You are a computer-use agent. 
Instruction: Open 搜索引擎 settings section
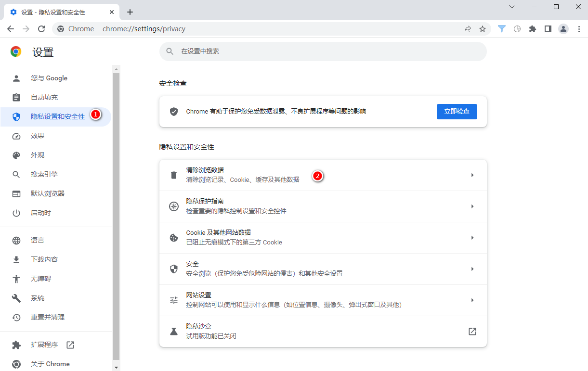pos(56,174)
